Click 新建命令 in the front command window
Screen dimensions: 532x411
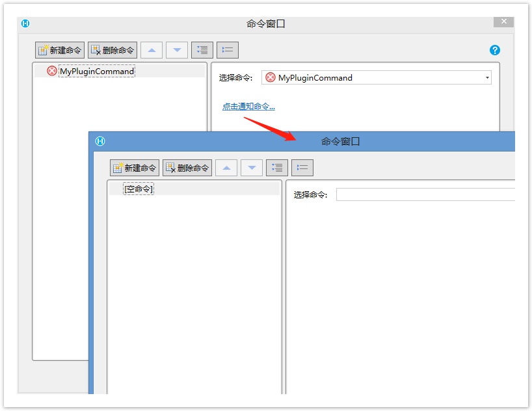pyautogui.click(x=135, y=168)
